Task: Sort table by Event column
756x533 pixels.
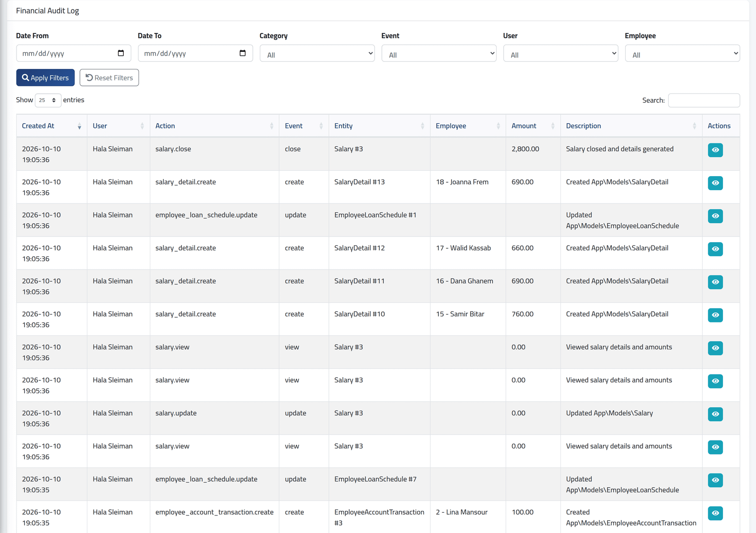Action: point(304,126)
